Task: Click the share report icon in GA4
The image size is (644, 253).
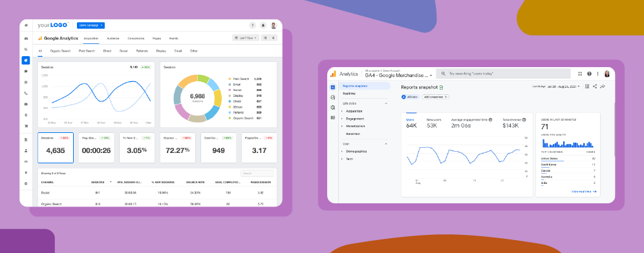Action: point(595,86)
